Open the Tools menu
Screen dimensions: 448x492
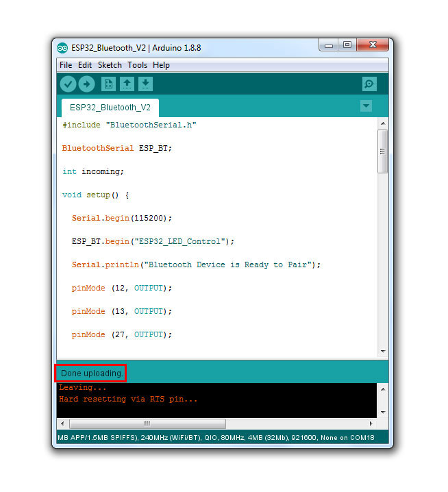[x=137, y=65]
